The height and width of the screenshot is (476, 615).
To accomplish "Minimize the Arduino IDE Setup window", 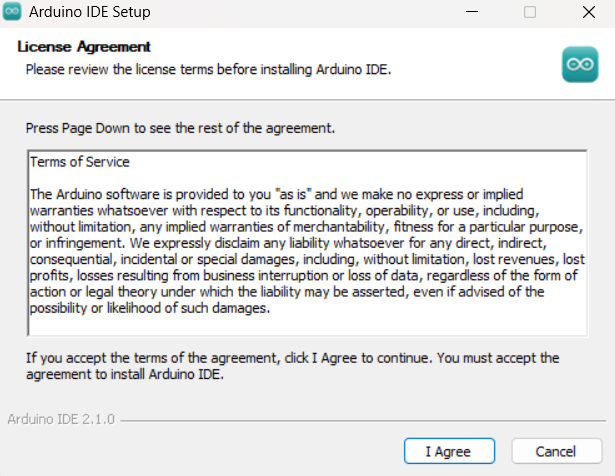I will point(472,13).
